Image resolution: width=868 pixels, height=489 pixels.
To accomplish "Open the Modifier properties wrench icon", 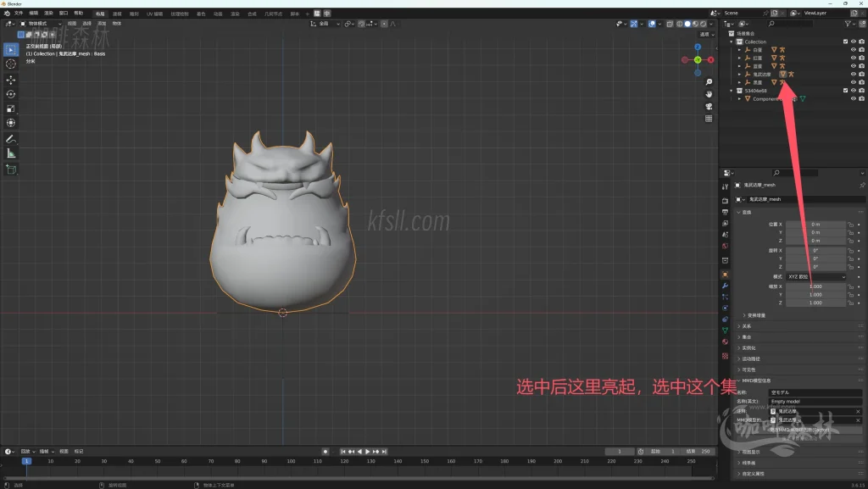I will tap(726, 286).
